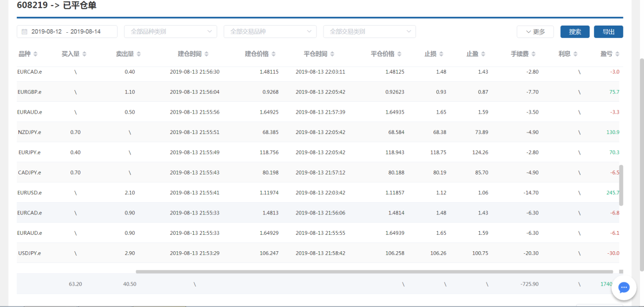
Task: Sort by 平仓时间 column sort icon
Action: tap(332, 54)
